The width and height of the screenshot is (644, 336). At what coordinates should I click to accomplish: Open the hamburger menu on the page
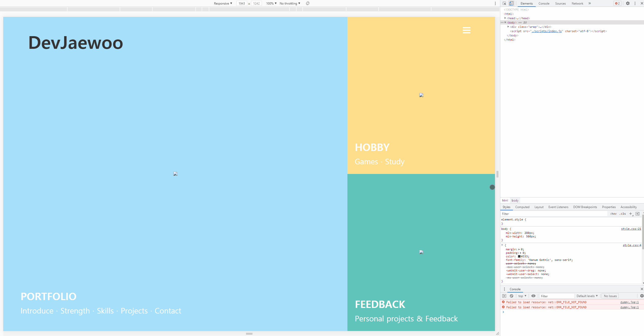(x=466, y=30)
